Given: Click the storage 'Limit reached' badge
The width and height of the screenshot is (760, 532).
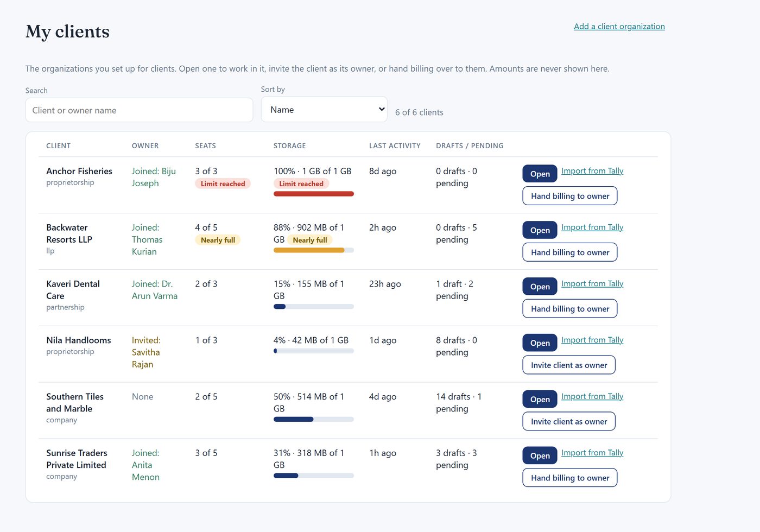Looking at the screenshot, I should [x=301, y=184].
